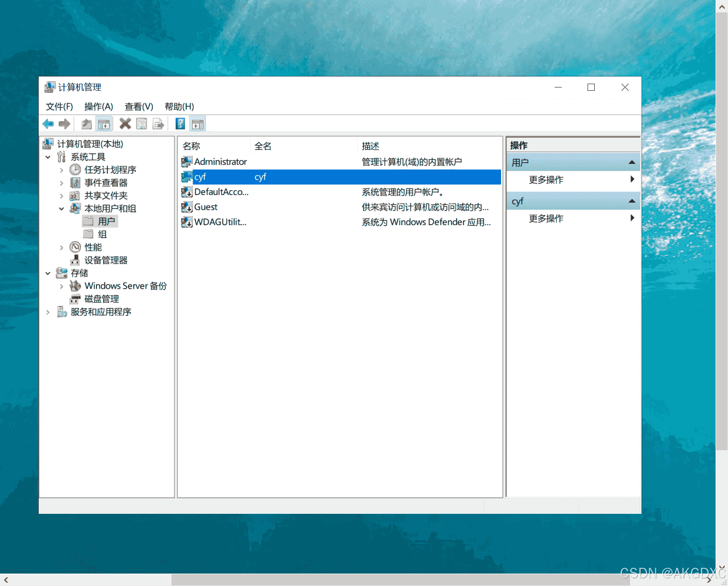Screen dimensions: 728x586
Task: Click the Up one level toolbar icon
Action: click(86, 124)
